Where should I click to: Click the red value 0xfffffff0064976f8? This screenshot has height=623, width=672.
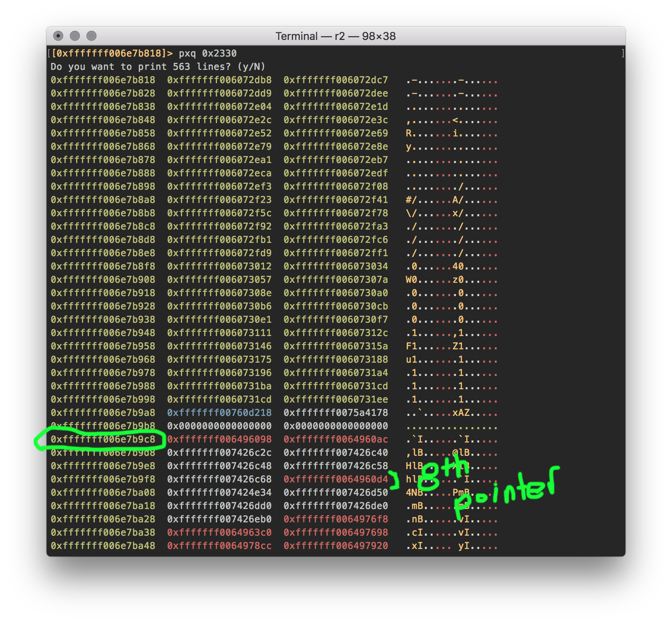coord(336,519)
